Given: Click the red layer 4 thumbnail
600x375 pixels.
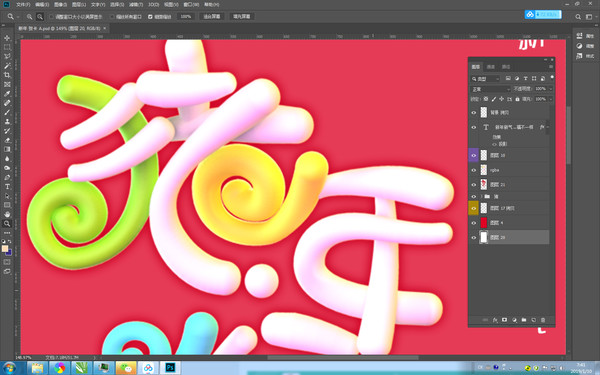Looking at the screenshot, I should point(484,223).
